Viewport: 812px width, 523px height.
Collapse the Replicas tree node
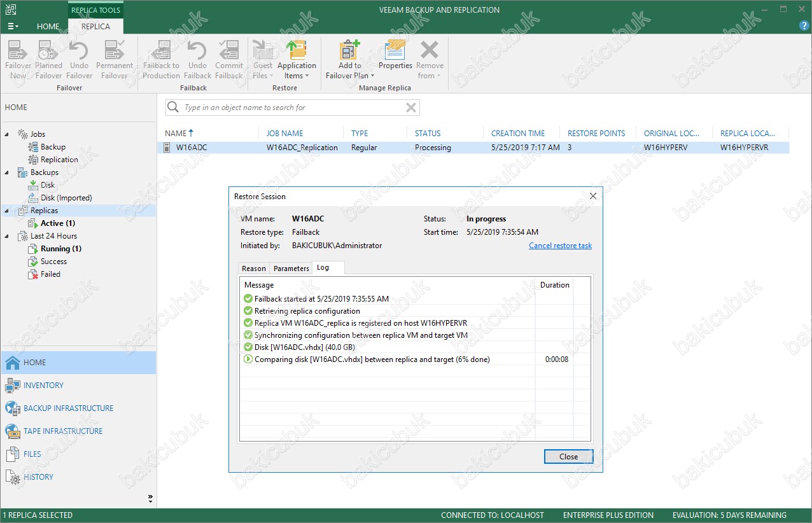coord(8,211)
